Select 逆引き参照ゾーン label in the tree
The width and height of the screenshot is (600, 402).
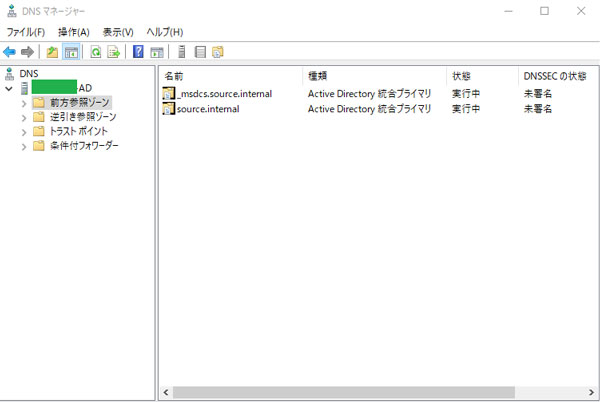83,117
